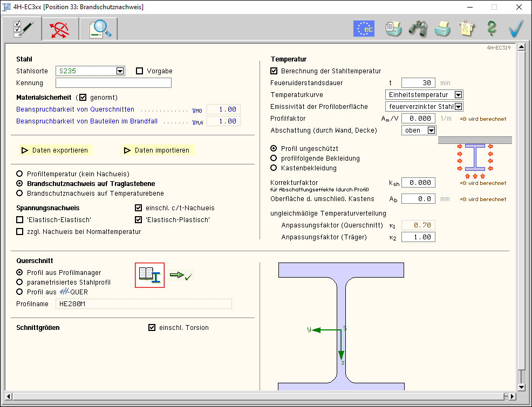The width and height of the screenshot is (532, 407).
Task: Confirm input with the blue checkmark icon
Action: [x=516, y=29]
